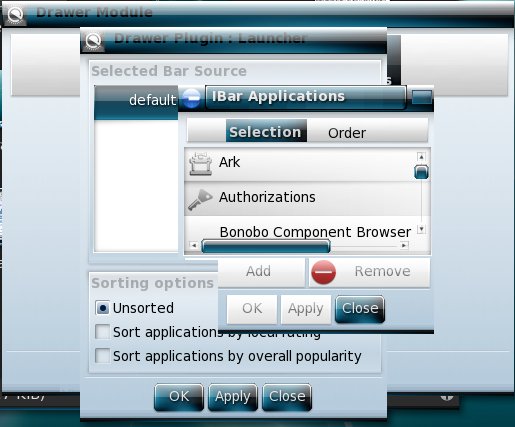This screenshot has height=427, width=515.
Task: Enable Sort applications by local rating
Action: 102,332
